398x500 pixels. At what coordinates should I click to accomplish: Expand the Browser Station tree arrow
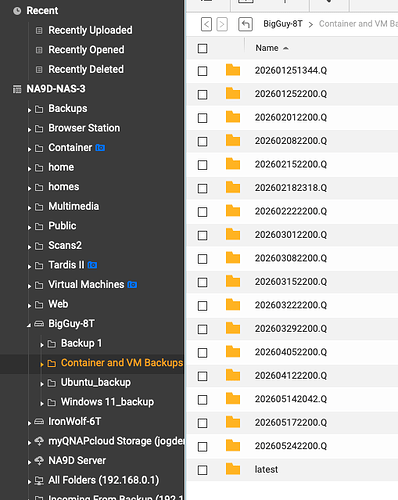pyautogui.click(x=29, y=130)
